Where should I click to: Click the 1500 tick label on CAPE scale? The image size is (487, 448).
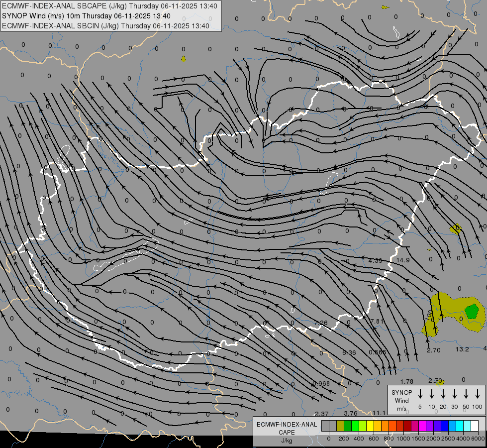(x=418, y=439)
